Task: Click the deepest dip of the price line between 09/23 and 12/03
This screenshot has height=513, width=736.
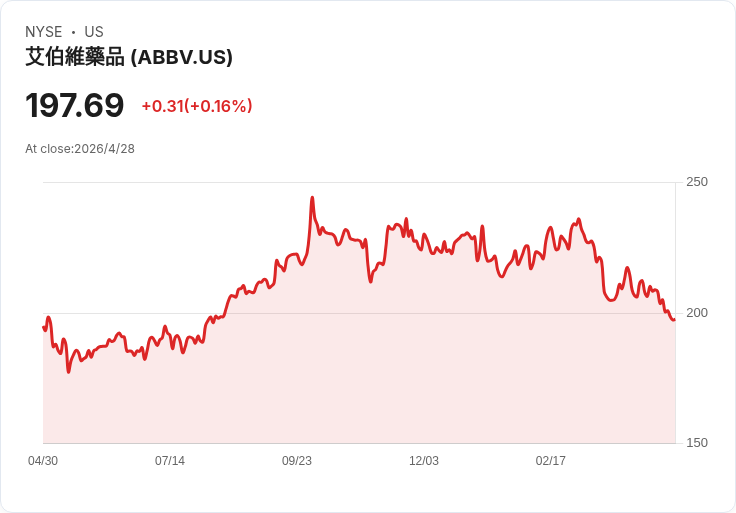Action: [370, 281]
